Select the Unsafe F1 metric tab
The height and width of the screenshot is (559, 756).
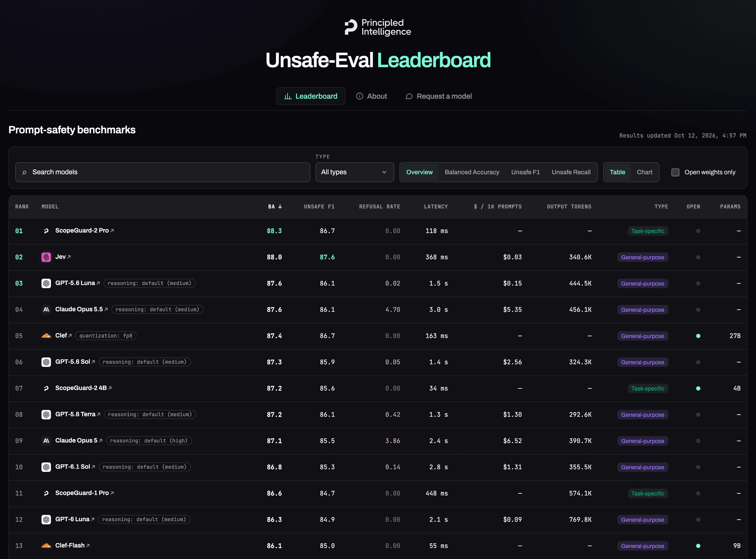pos(525,172)
